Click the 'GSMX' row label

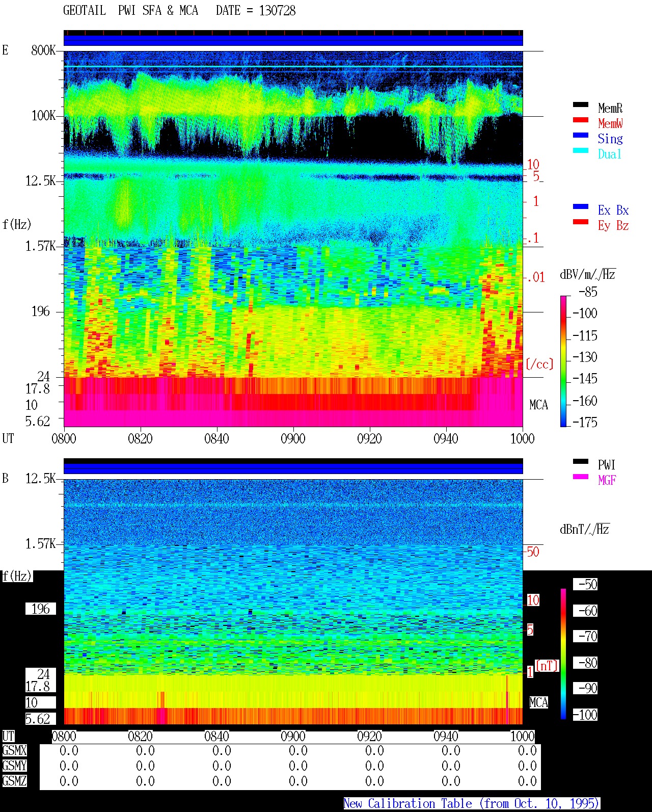tap(14, 751)
